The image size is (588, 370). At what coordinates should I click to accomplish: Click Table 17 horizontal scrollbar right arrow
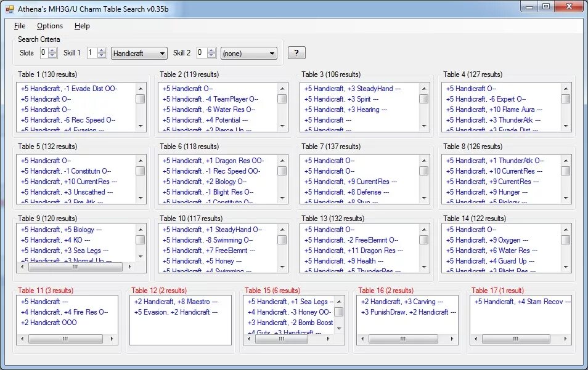tap(565, 339)
